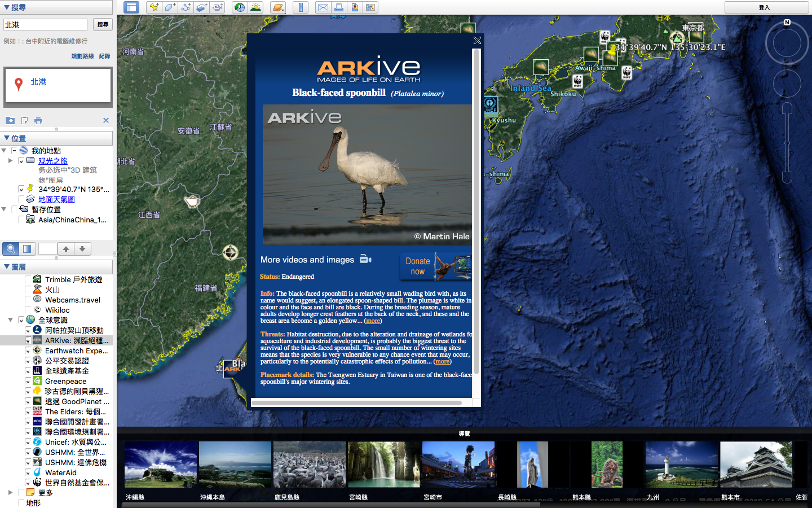Image resolution: width=812 pixels, height=508 pixels.
Task: Click the 登入 sign-in button
Action: coord(764,7)
